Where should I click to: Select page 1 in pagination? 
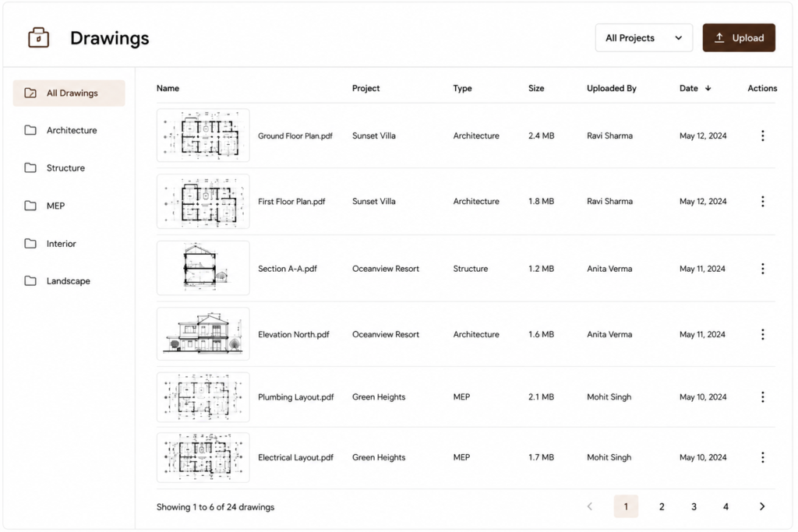point(626,506)
